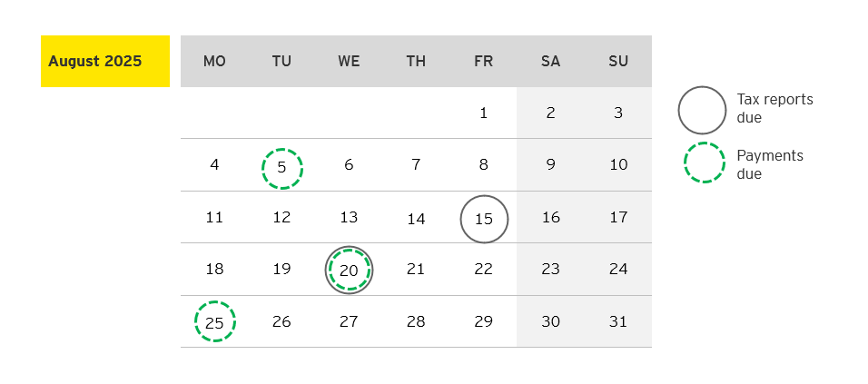Select the double-circled date 20

click(349, 270)
